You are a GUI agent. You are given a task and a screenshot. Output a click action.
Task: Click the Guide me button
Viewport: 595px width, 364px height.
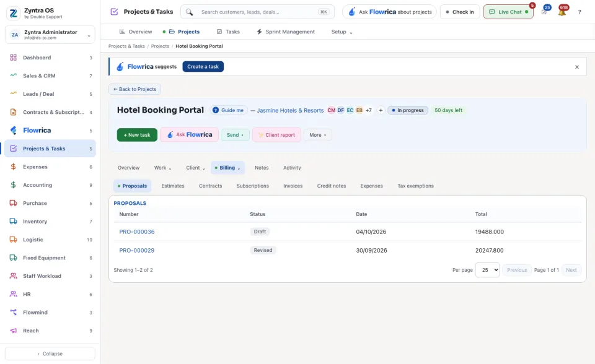click(229, 110)
